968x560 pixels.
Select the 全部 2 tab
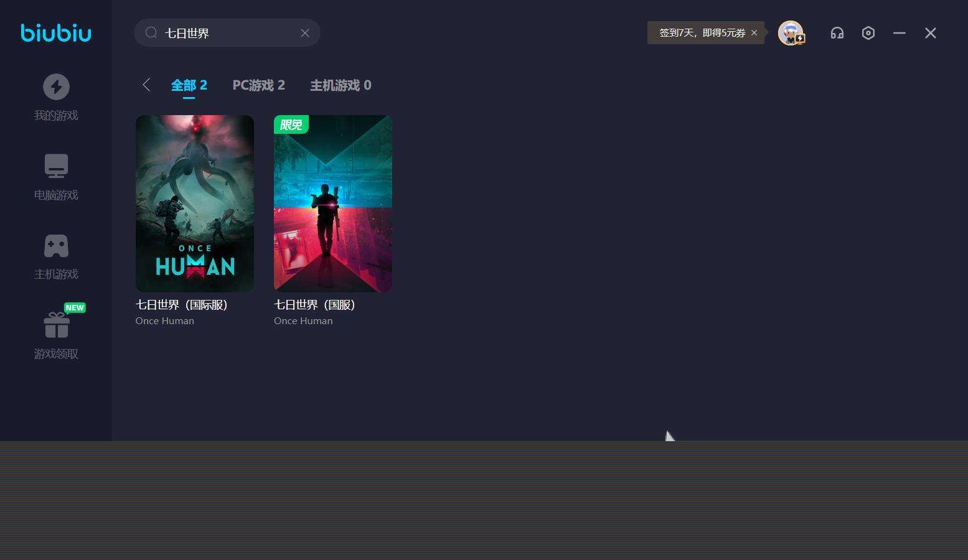[x=189, y=85]
